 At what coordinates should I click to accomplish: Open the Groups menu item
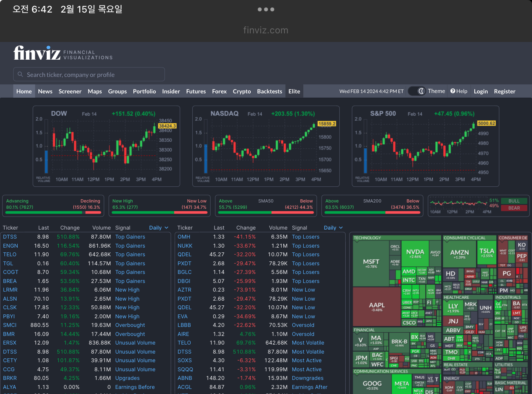[117, 91]
